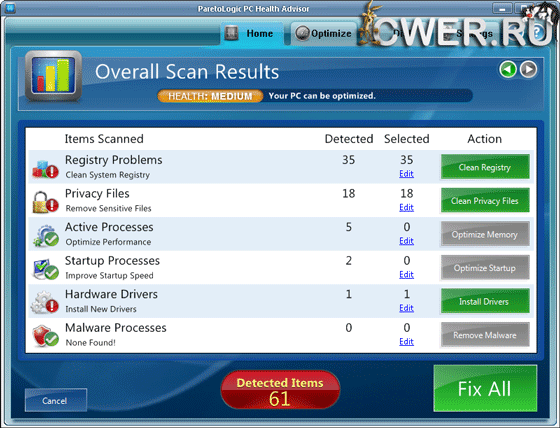Click the Home tab monitor icon
This screenshot has height=428, width=560.
231,33
